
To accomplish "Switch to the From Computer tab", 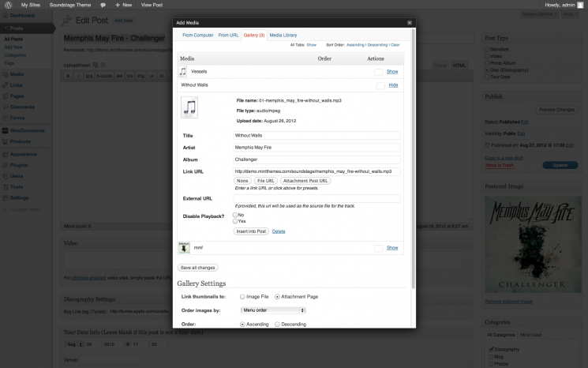I will click(x=198, y=36).
